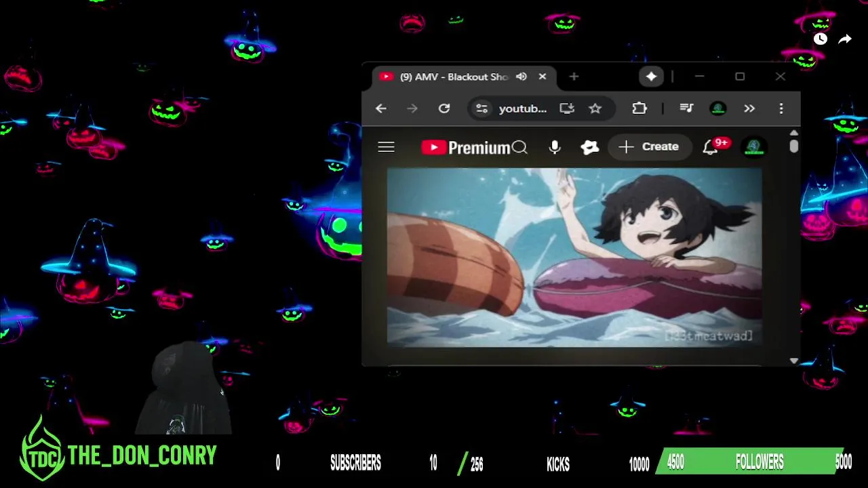Click the anime video player
Image resolution: width=868 pixels, height=488 pixels.
coord(574,258)
